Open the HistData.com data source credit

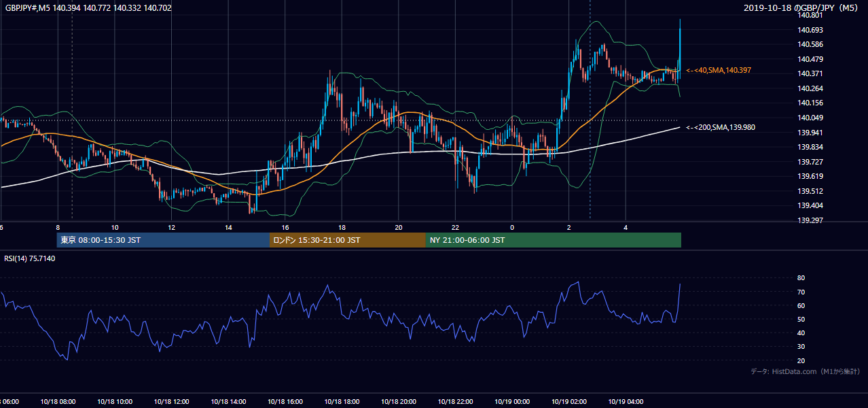click(806, 371)
